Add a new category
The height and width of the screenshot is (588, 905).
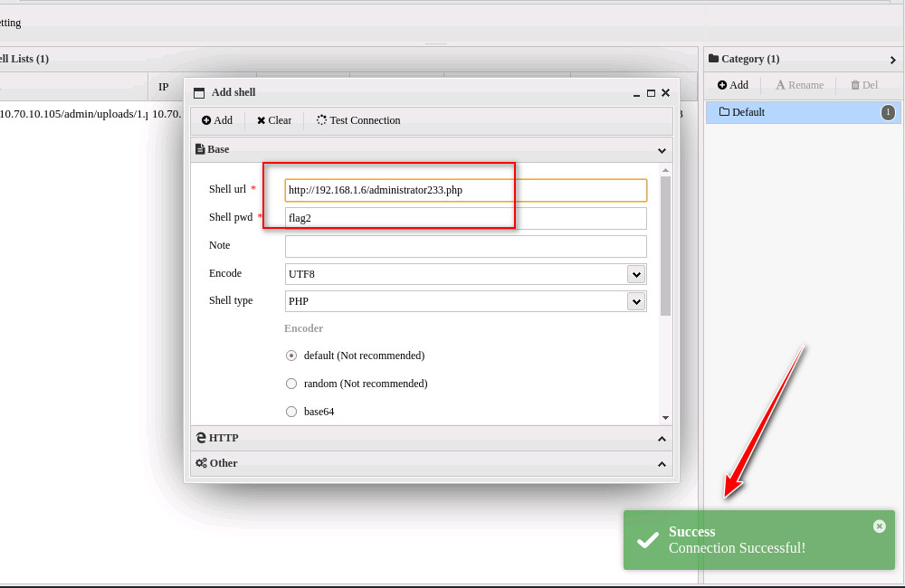[733, 85]
